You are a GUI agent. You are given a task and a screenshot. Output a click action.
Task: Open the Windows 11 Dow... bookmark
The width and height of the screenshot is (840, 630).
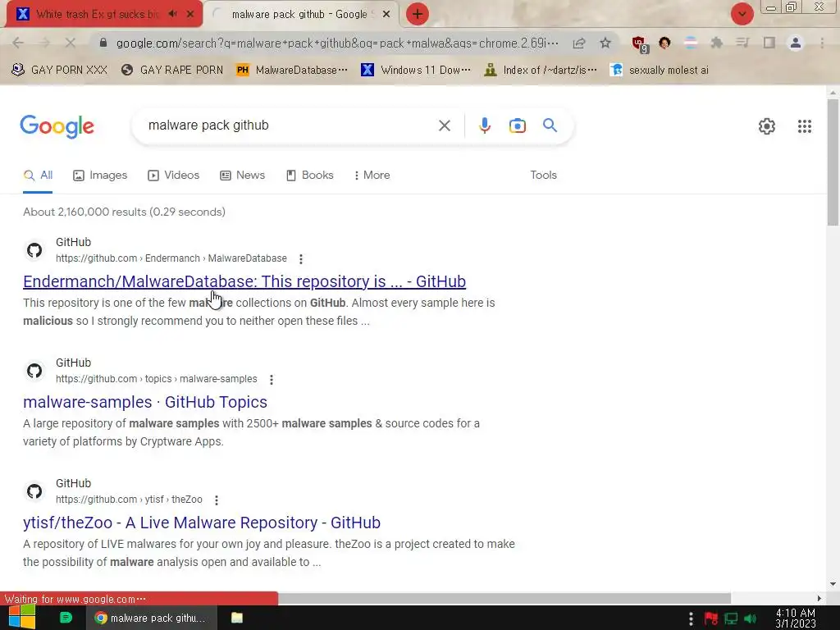click(416, 71)
